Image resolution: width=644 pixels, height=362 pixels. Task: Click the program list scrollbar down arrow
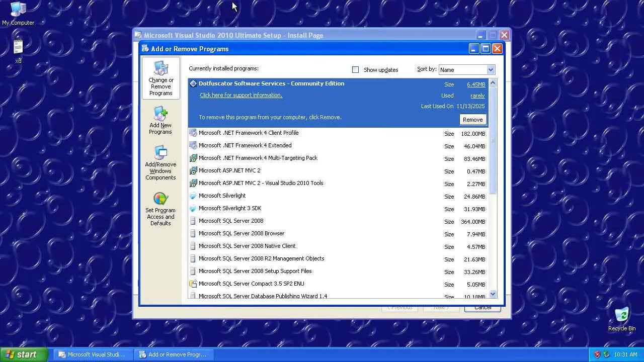pos(493,294)
